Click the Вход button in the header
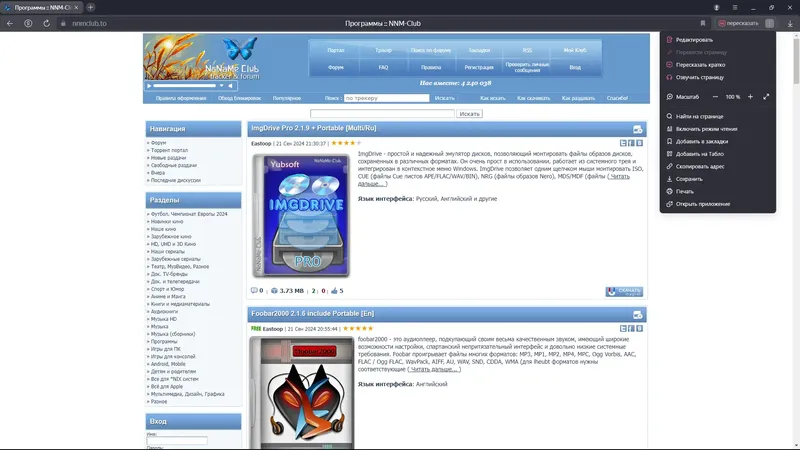800x450 pixels. pyautogui.click(x=575, y=67)
